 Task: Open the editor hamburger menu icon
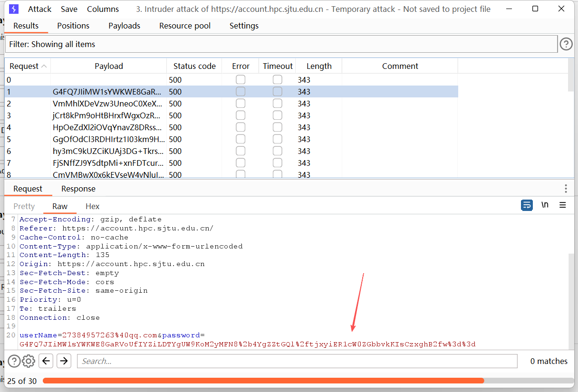coord(563,205)
